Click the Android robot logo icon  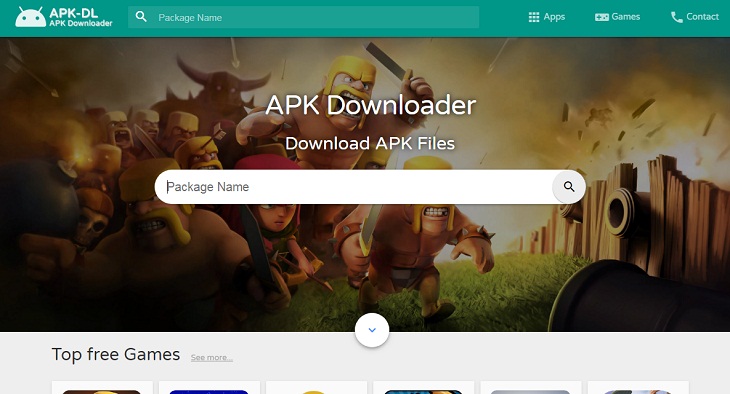point(30,17)
